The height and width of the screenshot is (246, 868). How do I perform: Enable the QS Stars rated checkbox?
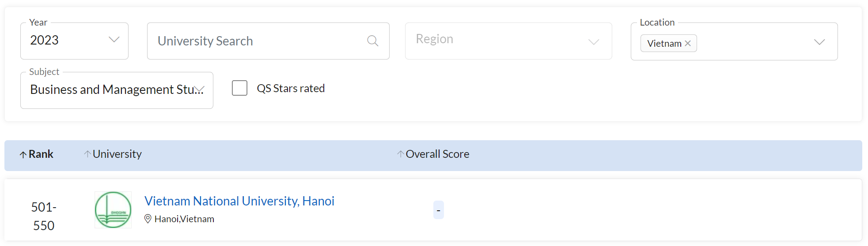[x=239, y=88]
